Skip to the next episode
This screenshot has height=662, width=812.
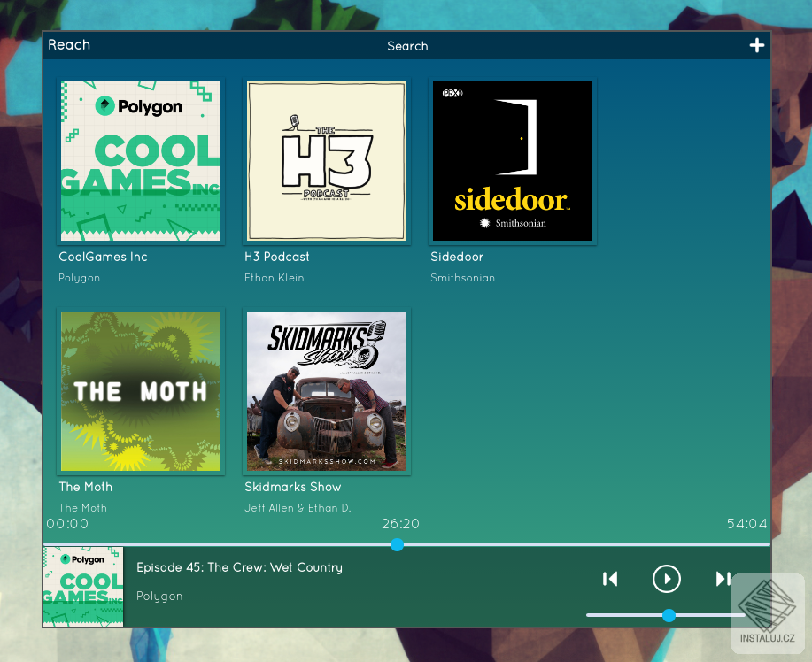pyautogui.click(x=724, y=579)
